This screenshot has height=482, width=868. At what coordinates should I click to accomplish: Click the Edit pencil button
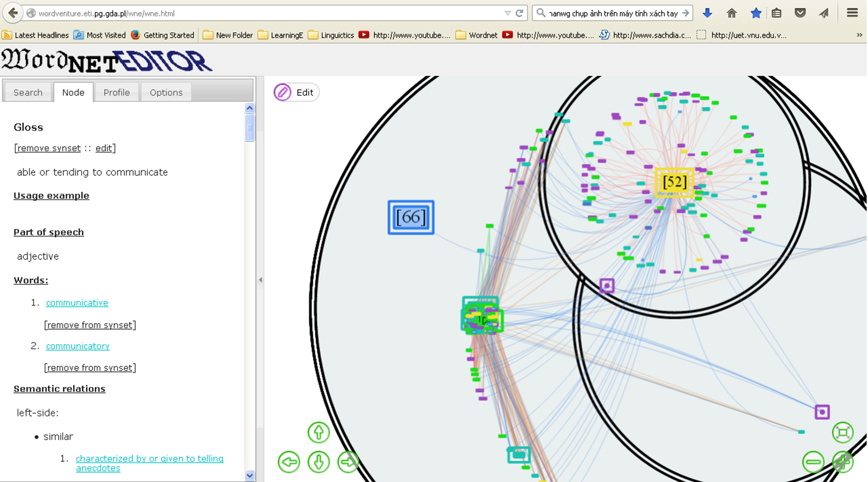coord(295,92)
